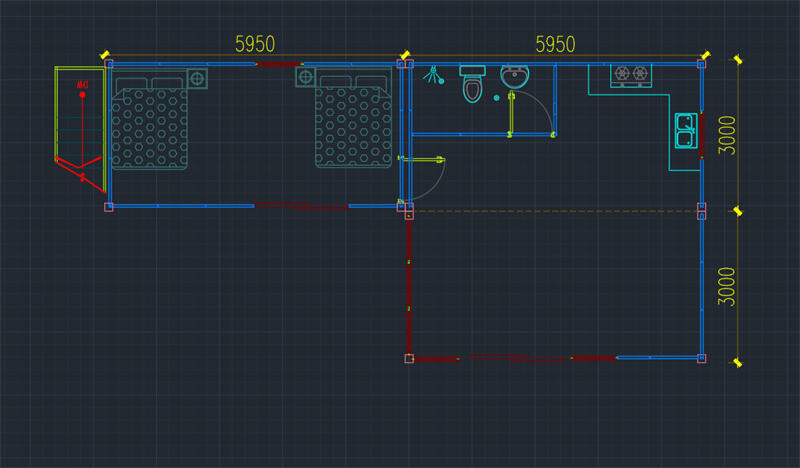Select the right 5950 dimension text
Screen dimensions: 800x468
[555, 44]
